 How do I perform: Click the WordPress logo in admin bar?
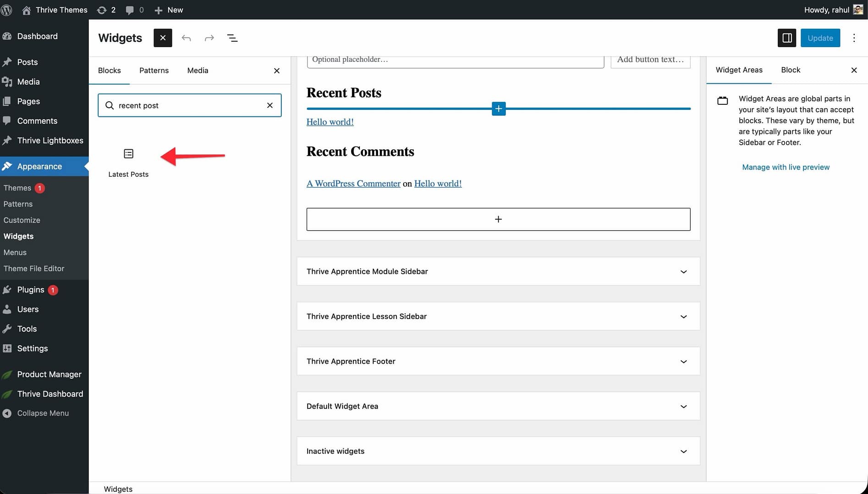point(7,10)
